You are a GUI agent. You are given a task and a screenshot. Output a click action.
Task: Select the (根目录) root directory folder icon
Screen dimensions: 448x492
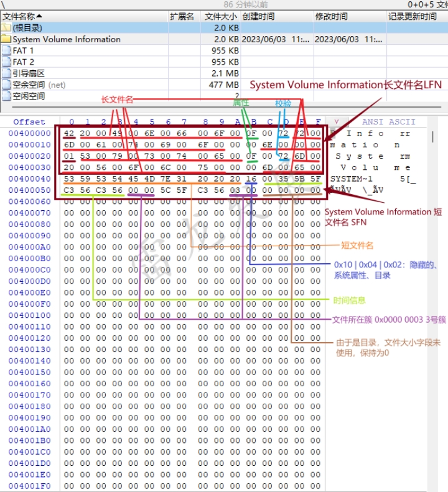tap(6, 27)
